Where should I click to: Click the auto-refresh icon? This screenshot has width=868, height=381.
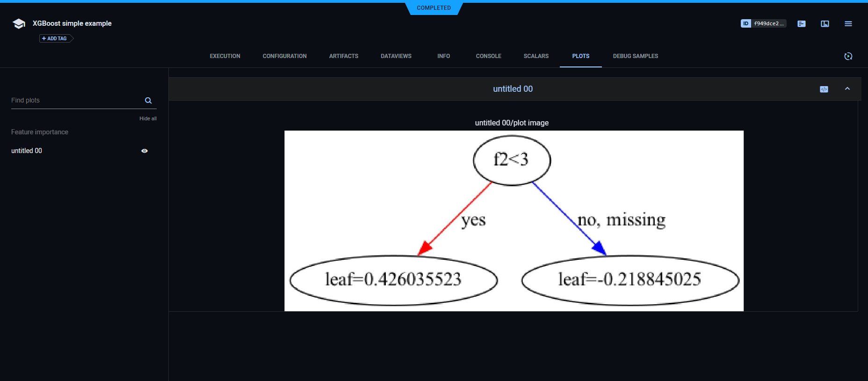tap(848, 56)
